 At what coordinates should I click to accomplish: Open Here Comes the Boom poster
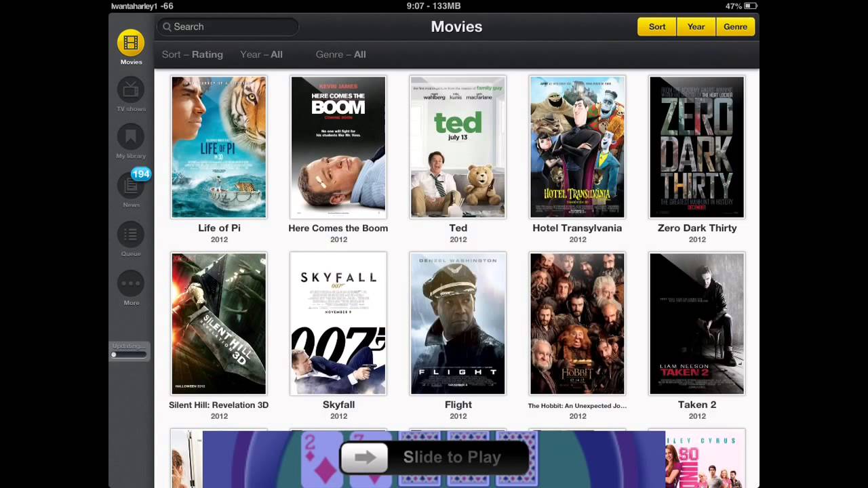point(338,147)
